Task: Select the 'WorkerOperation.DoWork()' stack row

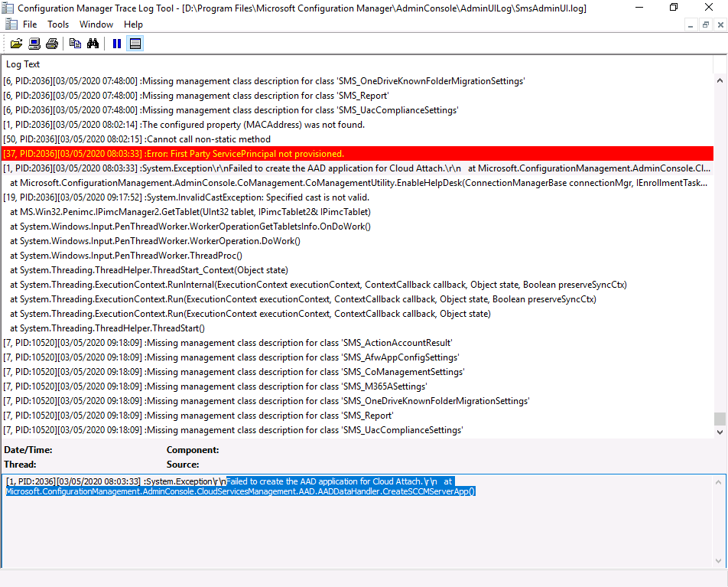Action: [x=358, y=241]
